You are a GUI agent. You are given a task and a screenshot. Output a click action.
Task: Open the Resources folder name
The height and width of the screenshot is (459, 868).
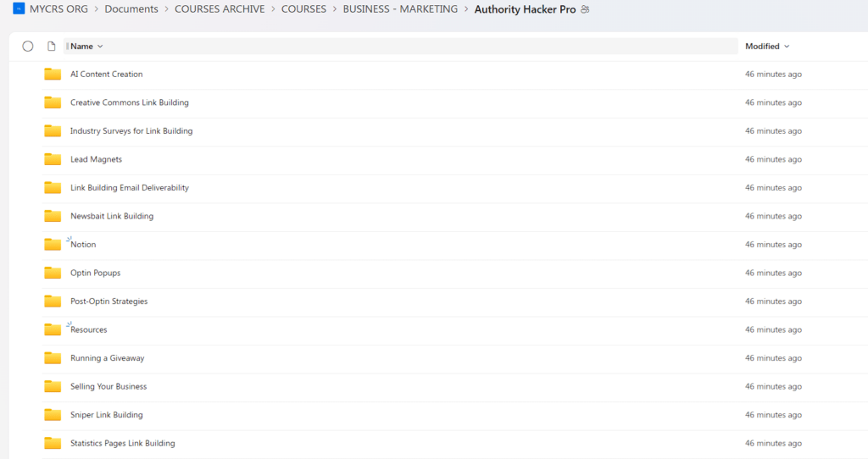[x=88, y=329]
